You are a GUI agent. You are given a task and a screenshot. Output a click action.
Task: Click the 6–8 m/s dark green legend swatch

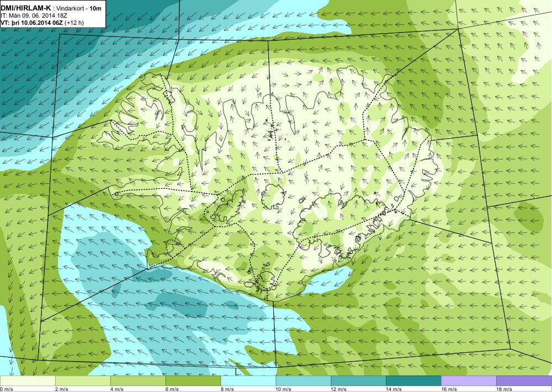coord(193,381)
